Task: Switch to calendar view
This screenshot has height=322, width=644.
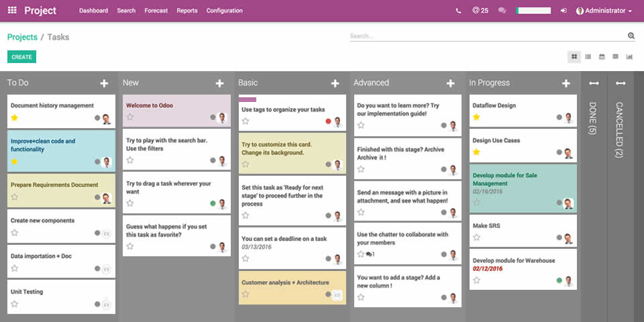Action: (x=602, y=57)
